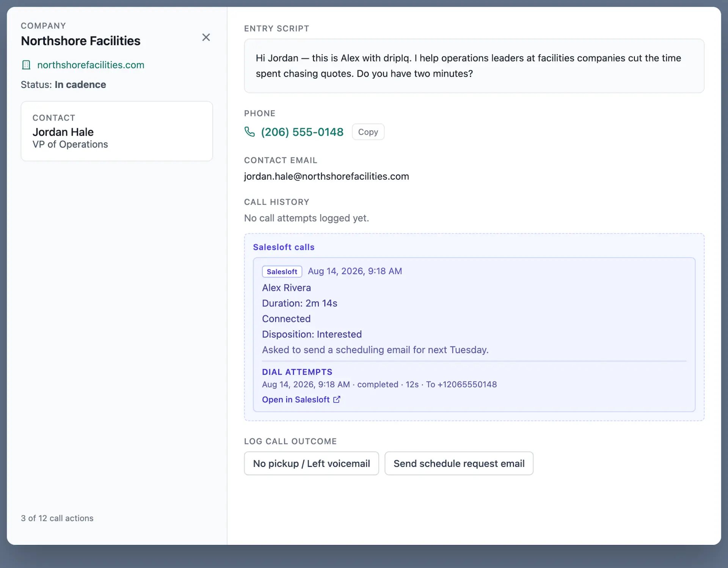The image size is (728, 568).
Task: Click the building icon beside the company website
Action: pos(26,65)
